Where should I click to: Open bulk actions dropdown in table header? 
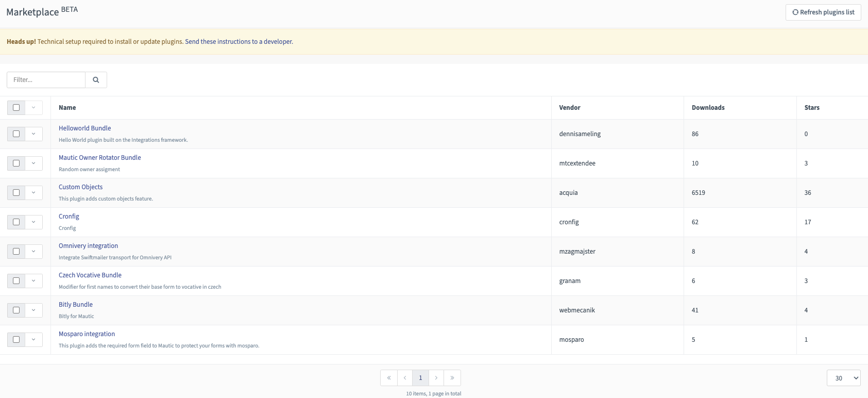[33, 108]
